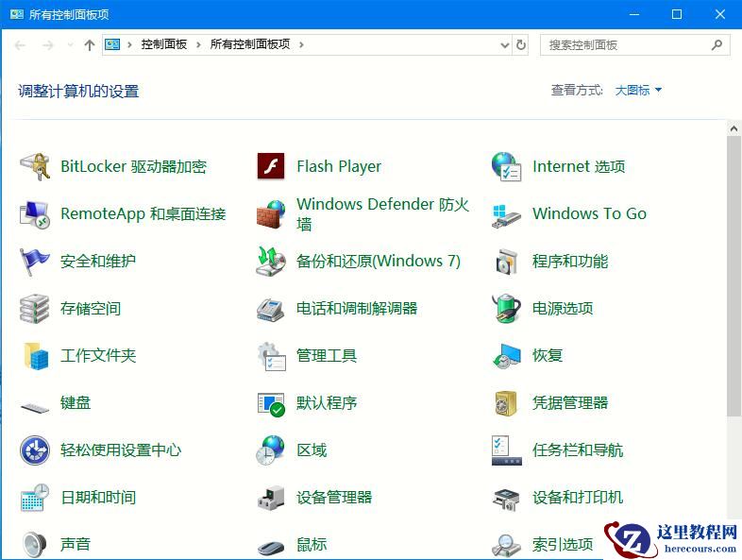The image size is (742, 560).
Task: Open the 设备管理器 icon
Action: click(x=271, y=498)
